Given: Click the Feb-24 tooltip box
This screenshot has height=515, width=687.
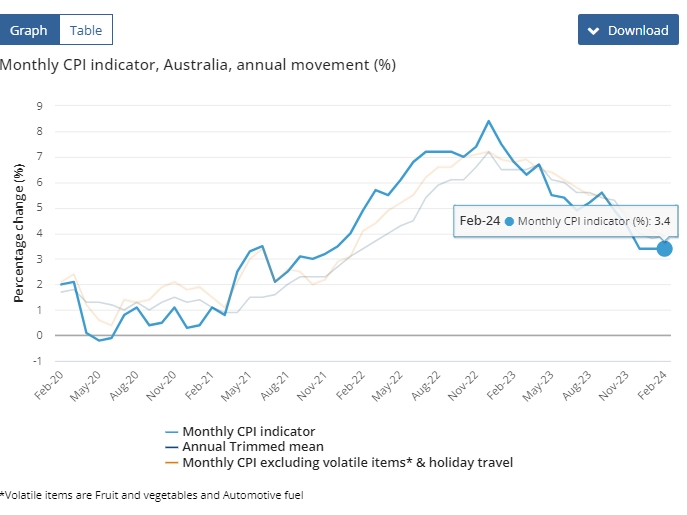Looking at the screenshot, I should click(556, 221).
